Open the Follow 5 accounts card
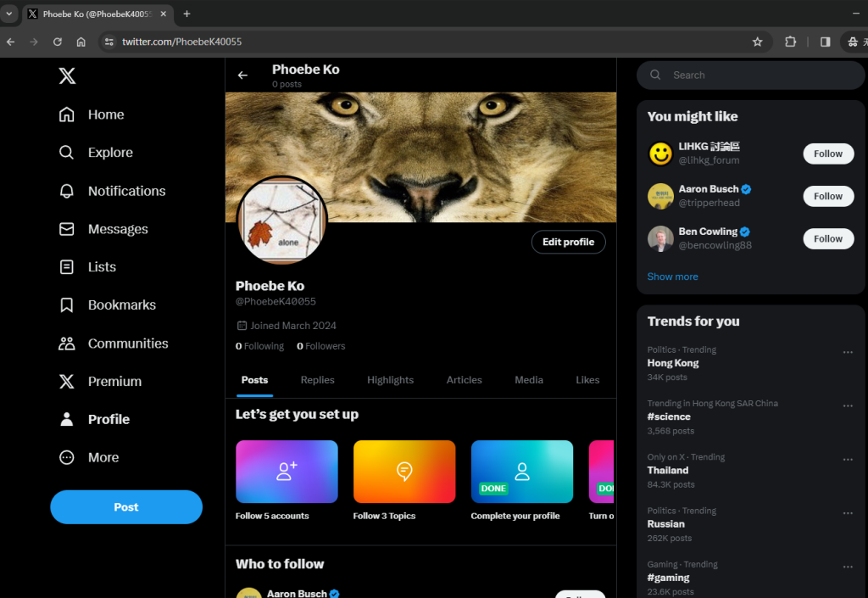 (287, 481)
